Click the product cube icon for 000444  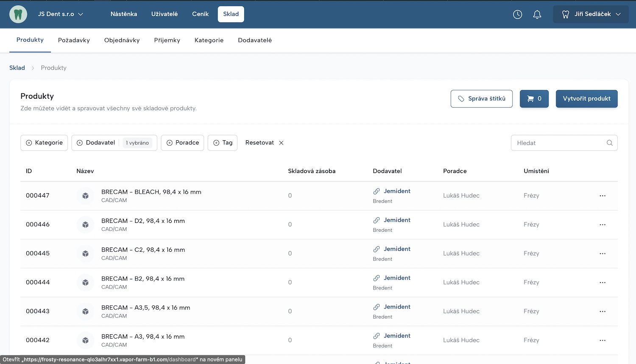pyautogui.click(x=85, y=282)
